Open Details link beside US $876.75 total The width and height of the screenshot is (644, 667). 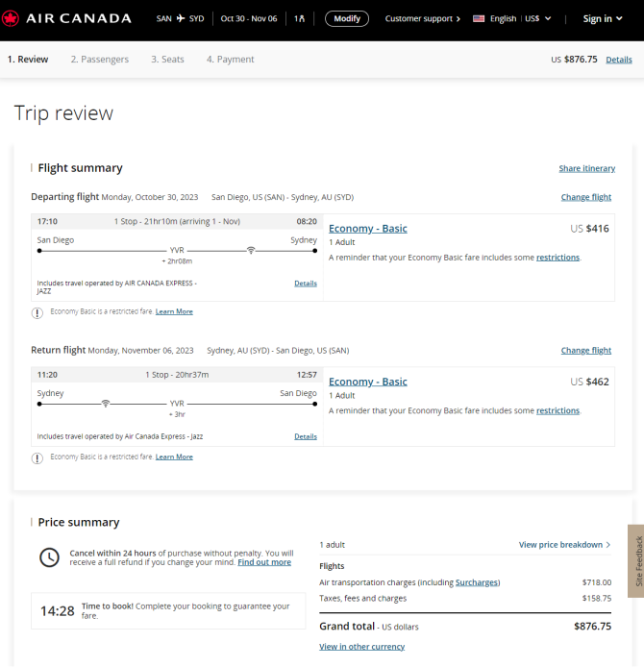(x=619, y=60)
